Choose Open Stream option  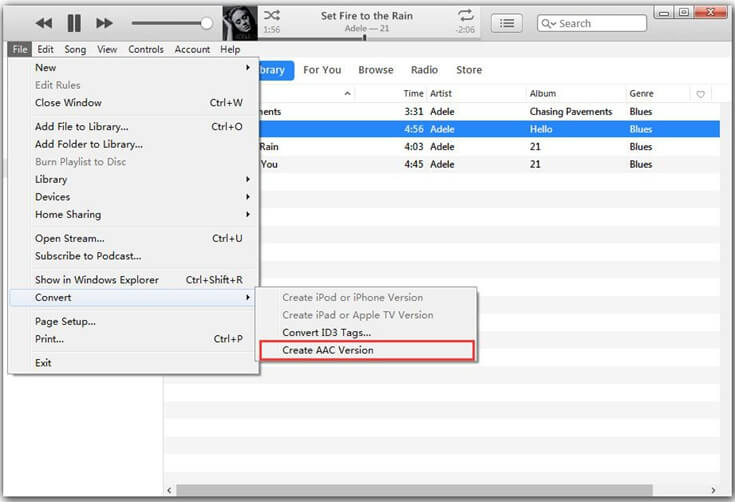133,239
